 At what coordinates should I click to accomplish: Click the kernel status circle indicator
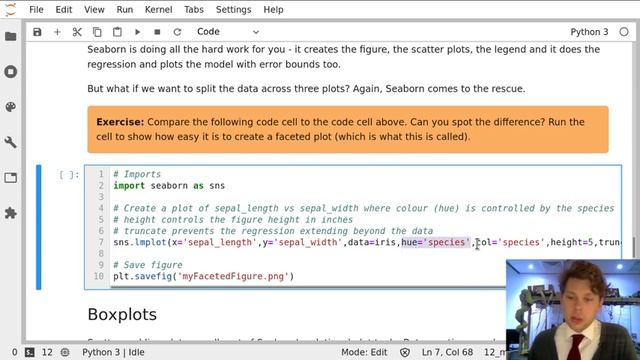[624, 32]
